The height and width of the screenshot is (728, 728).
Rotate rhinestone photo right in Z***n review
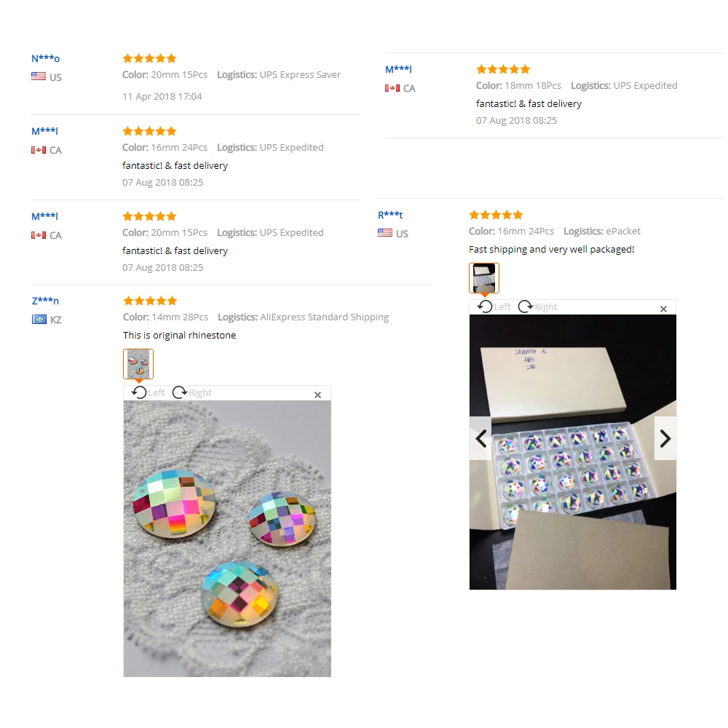(191, 393)
